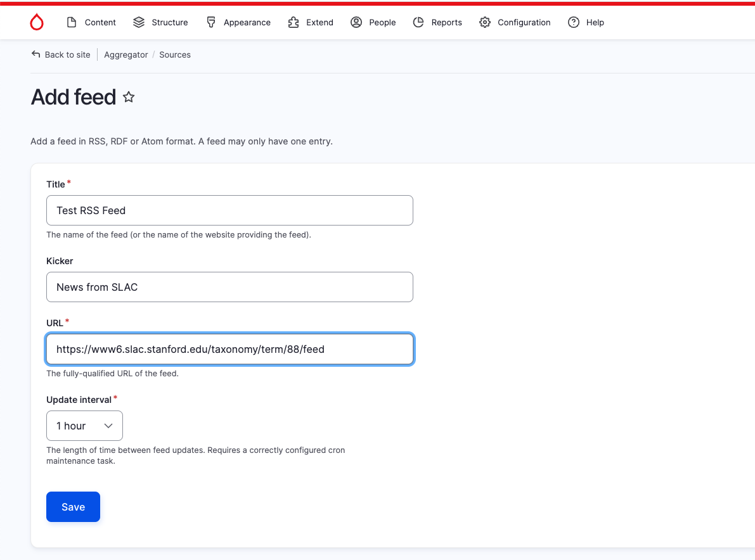The height and width of the screenshot is (560, 755).
Task: Open the Aggregator breadcrumb link
Action: [x=126, y=54]
